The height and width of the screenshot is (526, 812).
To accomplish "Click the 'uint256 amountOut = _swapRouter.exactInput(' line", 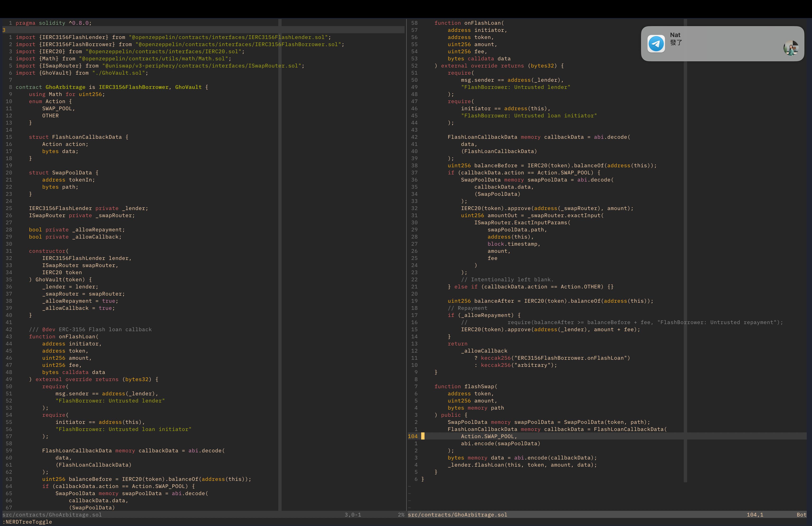I will pos(532,216).
